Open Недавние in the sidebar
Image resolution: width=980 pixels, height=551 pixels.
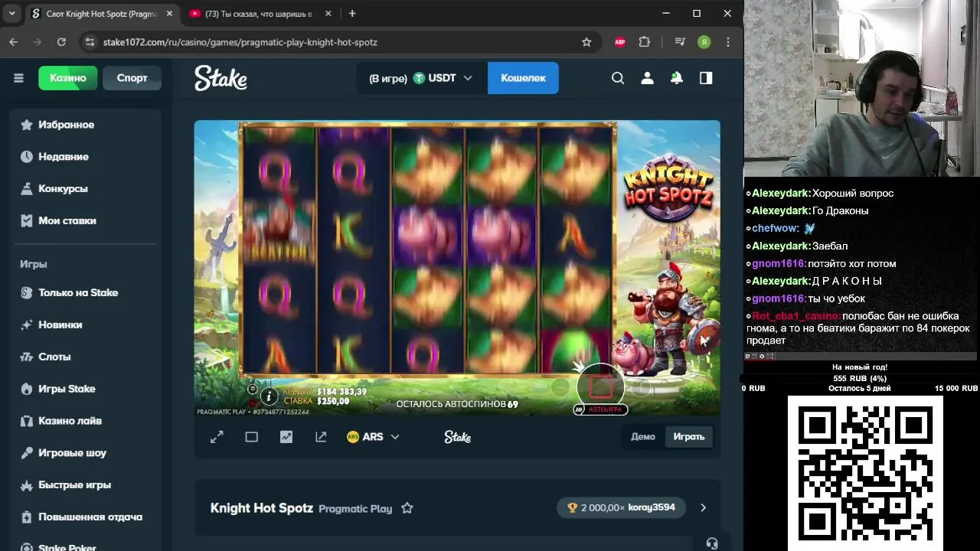coord(86,157)
